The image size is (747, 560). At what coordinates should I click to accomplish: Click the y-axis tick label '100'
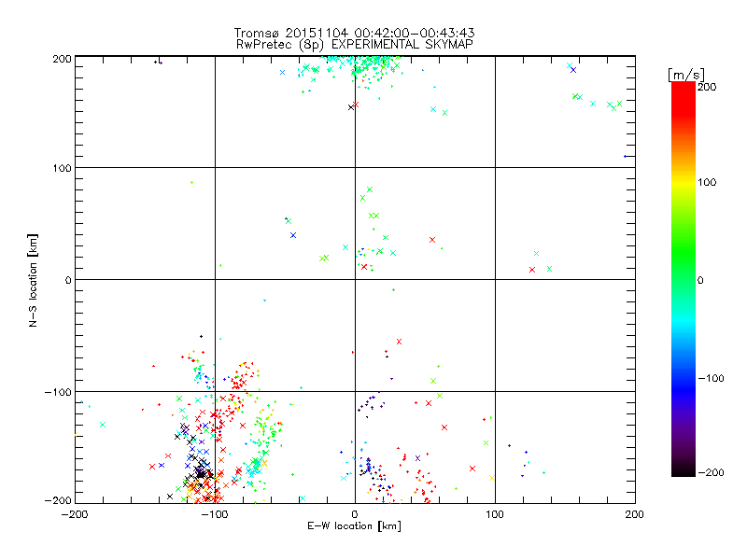[62, 168]
